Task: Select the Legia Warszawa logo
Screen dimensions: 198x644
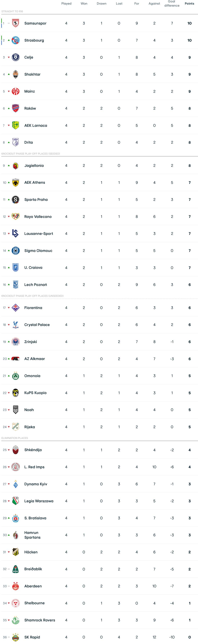Action: coord(15,501)
